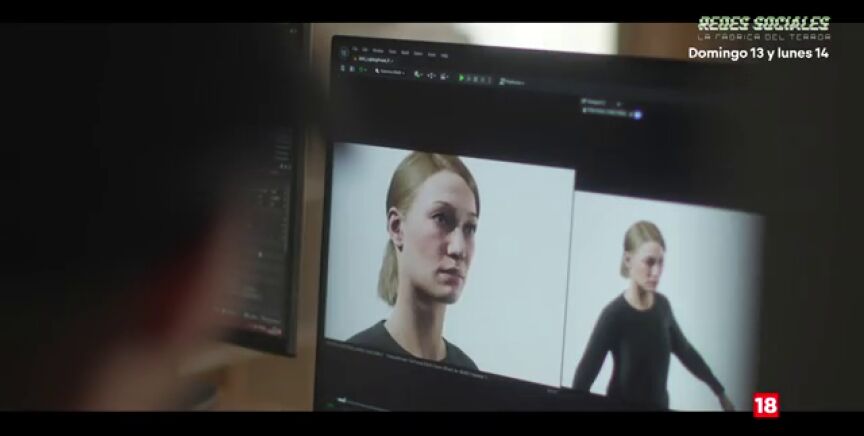The height and width of the screenshot is (436, 864).
Task: Click the green Play button in toolbar
Action: [462, 77]
